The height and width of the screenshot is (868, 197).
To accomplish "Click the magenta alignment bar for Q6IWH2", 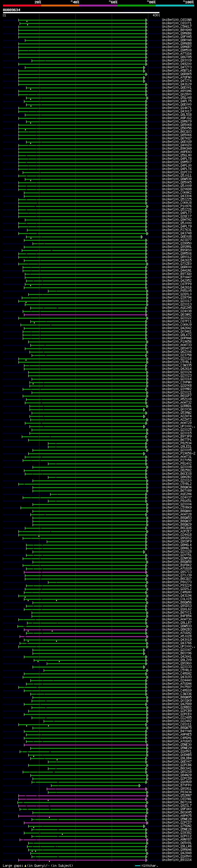I will pos(86,315).
